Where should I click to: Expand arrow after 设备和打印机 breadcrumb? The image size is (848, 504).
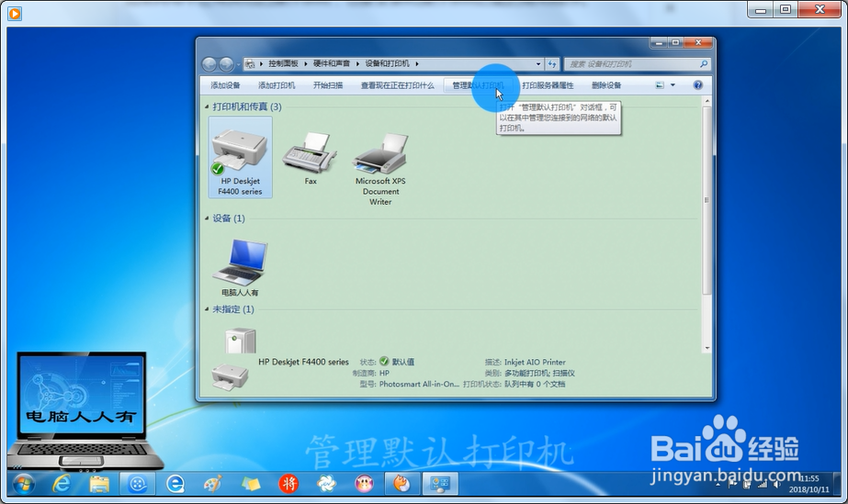[417, 63]
